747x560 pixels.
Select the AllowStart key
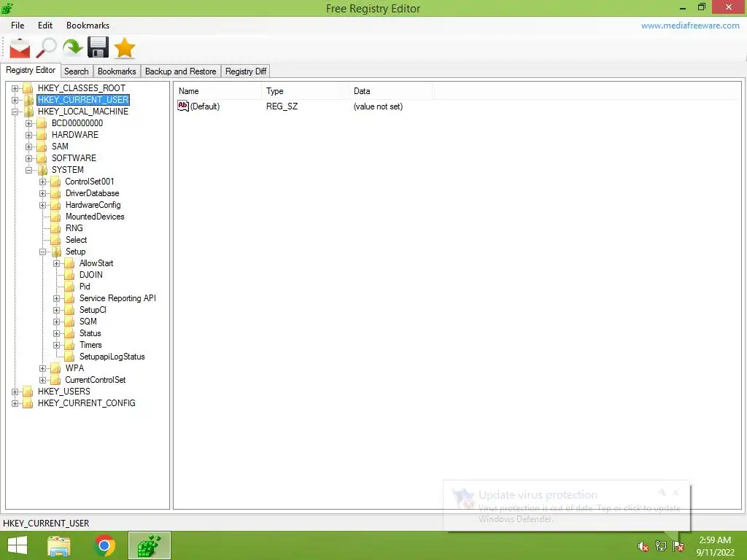click(x=96, y=263)
